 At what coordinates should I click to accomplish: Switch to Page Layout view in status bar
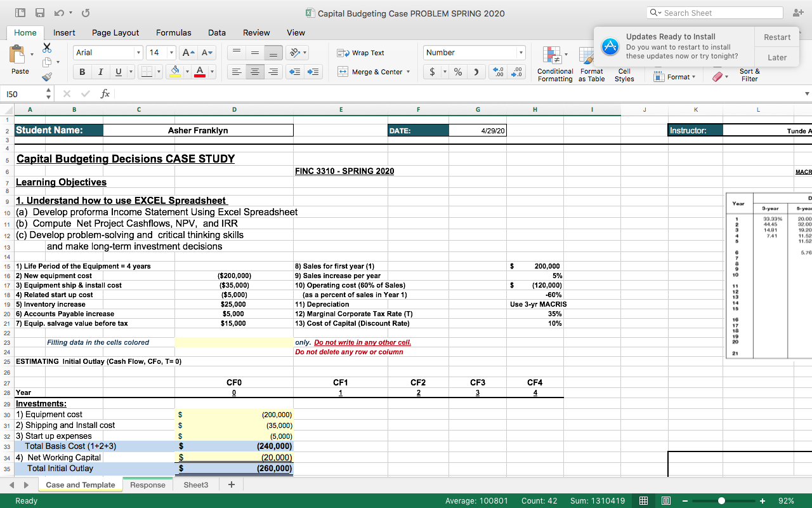click(666, 500)
